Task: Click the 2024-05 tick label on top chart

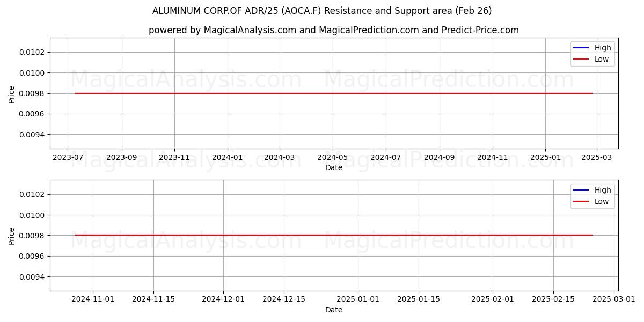Action: pyautogui.click(x=333, y=158)
